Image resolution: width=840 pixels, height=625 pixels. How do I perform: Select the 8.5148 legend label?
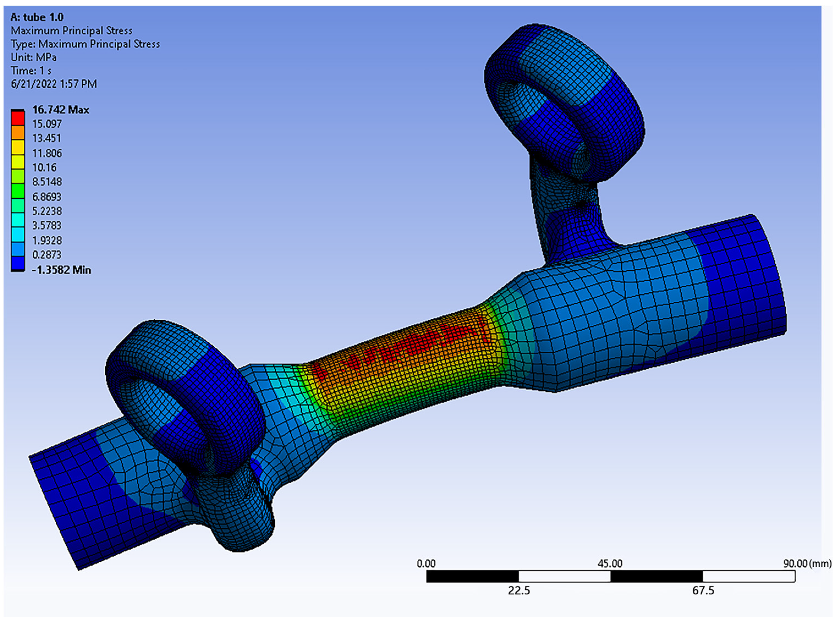pyautogui.click(x=47, y=182)
